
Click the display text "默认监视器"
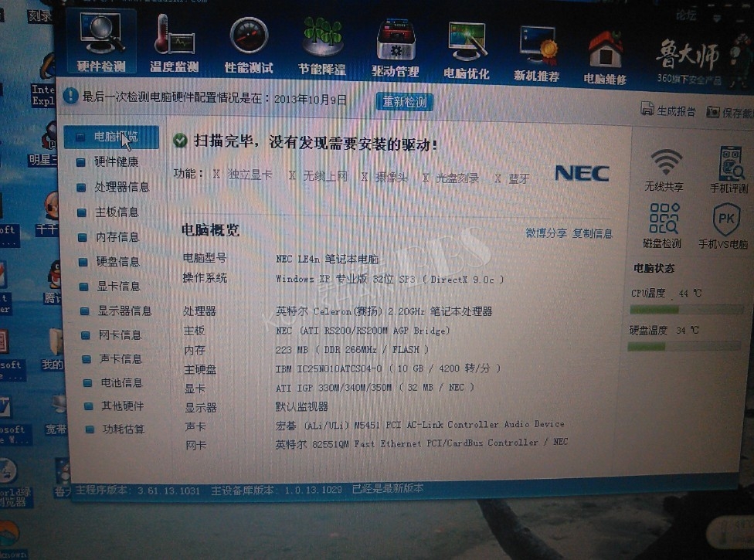pyautogui.click(x=301, y=406)
